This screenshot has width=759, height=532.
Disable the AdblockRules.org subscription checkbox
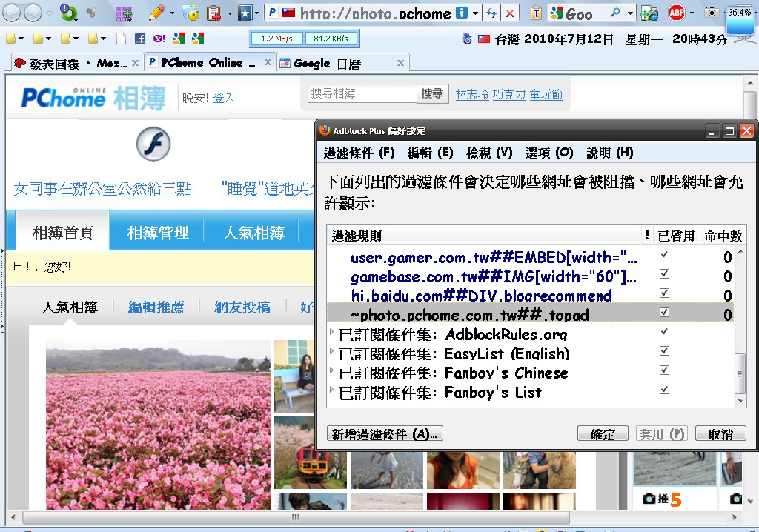point(664,332)
